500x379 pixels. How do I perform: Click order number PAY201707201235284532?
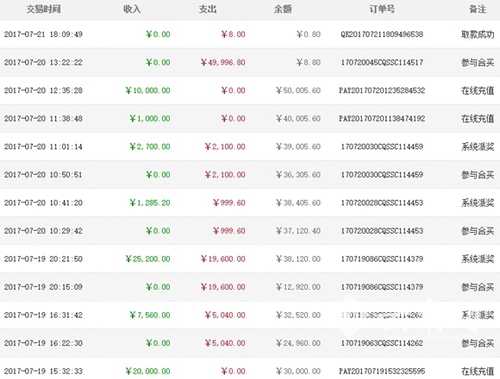(382, 90)
